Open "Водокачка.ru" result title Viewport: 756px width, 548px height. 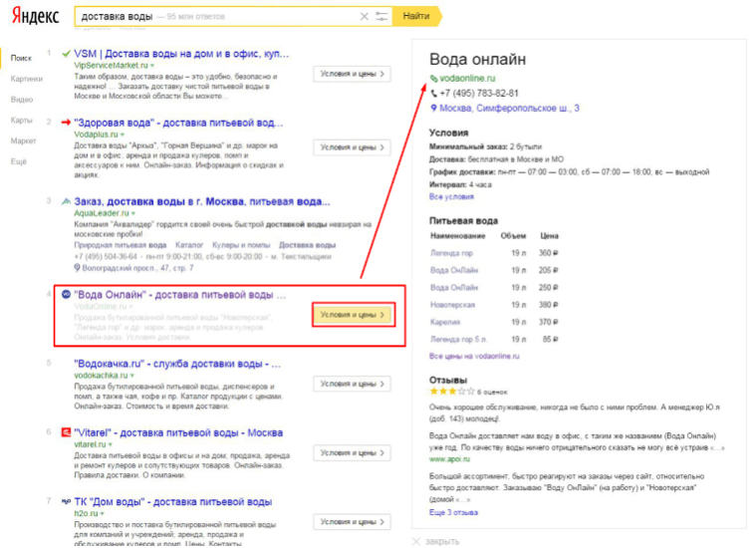pos(177,364)
